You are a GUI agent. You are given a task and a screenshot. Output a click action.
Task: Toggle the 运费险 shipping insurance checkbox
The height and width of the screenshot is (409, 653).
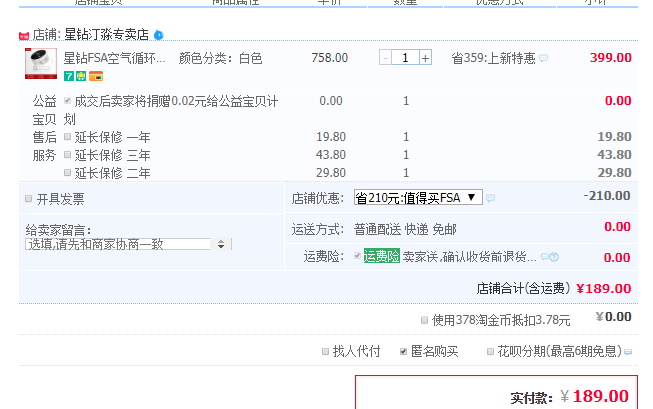357,255
